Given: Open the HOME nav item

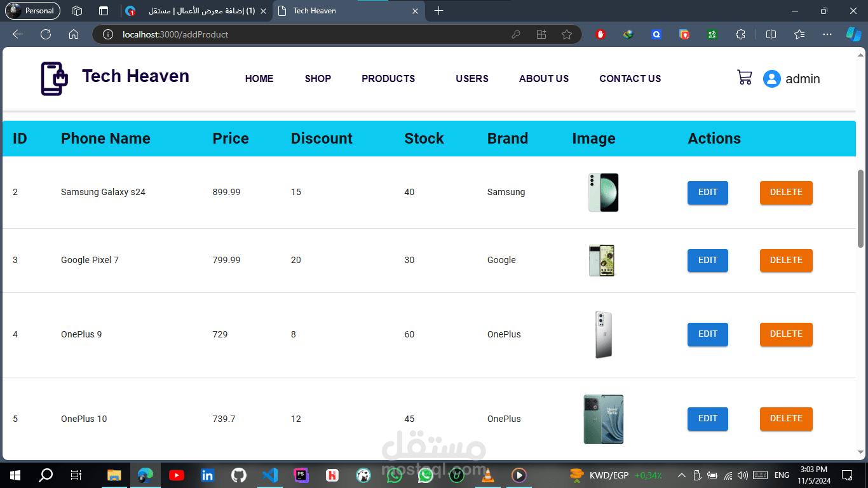Looking at the screenshot, I should point(259,79).
